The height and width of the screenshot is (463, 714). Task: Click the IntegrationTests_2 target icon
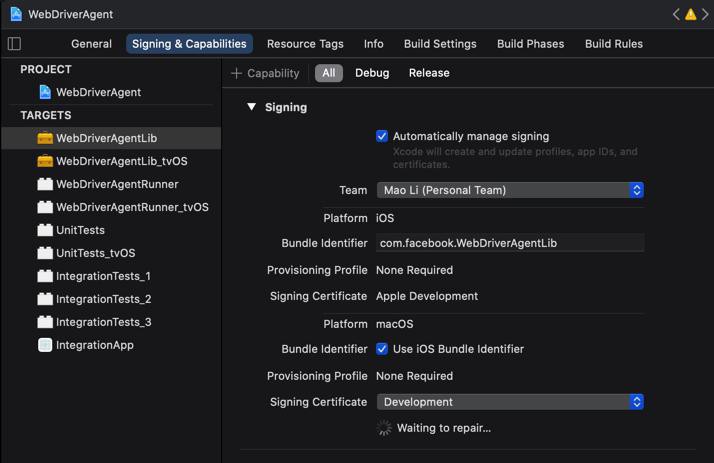pyautogui.click(x=45, y=299)
